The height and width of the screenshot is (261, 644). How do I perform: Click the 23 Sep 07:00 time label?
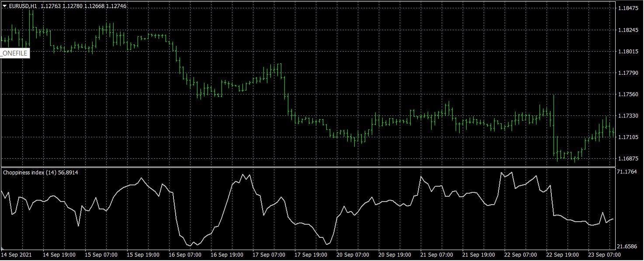coord(604,255)
